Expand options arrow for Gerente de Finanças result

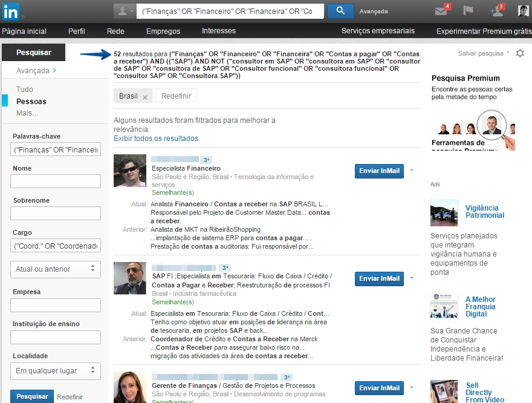[412, 387]
